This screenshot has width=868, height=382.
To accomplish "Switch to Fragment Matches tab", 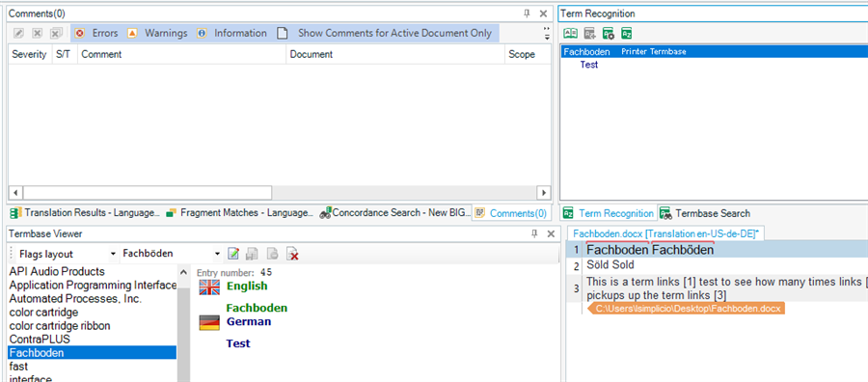I will pyautogui.click(x=240, y=212).
